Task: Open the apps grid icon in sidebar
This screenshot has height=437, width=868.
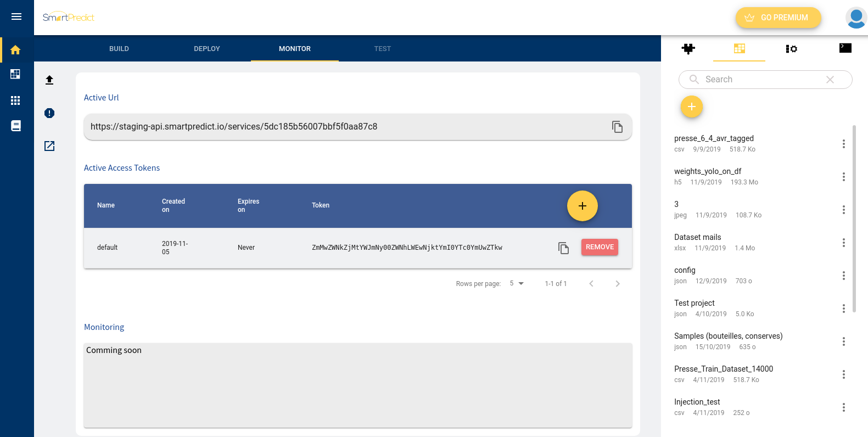Action: tap(15, 100)
